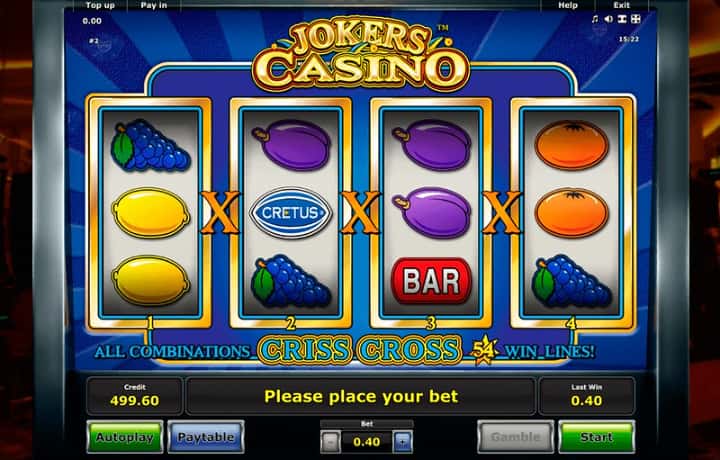This screenshot has width=720, height=460.
Task: Open the Top up menu
Action: 100,6
